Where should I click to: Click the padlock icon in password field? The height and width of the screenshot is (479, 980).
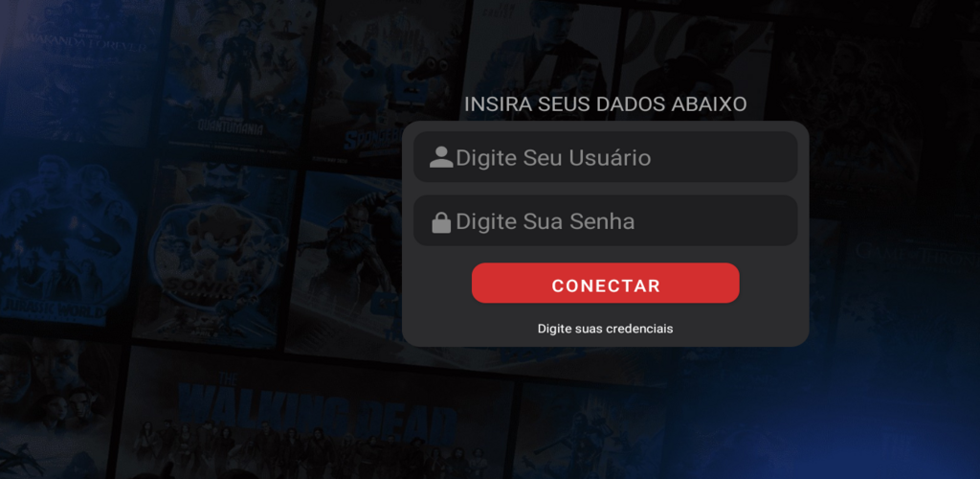[x=441, y=222]
